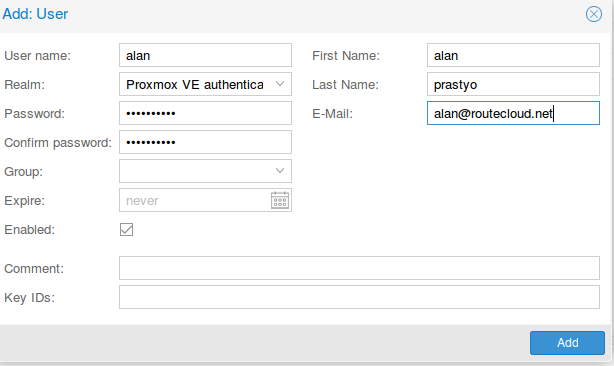Click into the Password field
Screen dimensions: 614x366
click(205, 113)
